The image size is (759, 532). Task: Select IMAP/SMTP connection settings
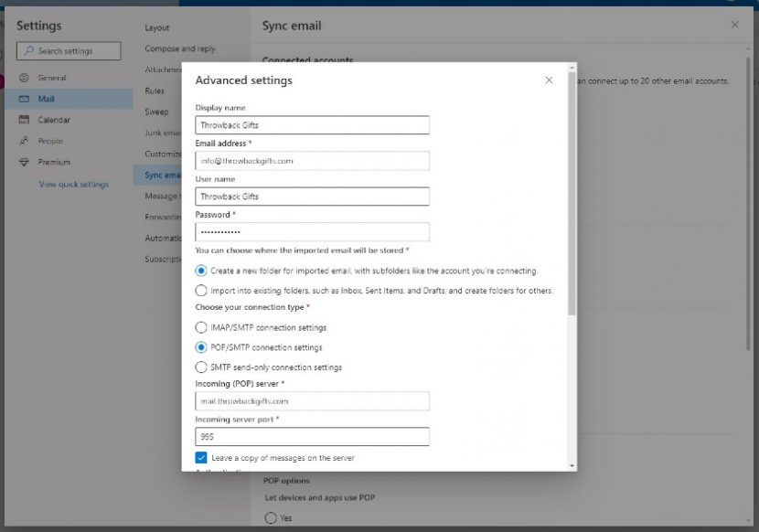point(201,327)
